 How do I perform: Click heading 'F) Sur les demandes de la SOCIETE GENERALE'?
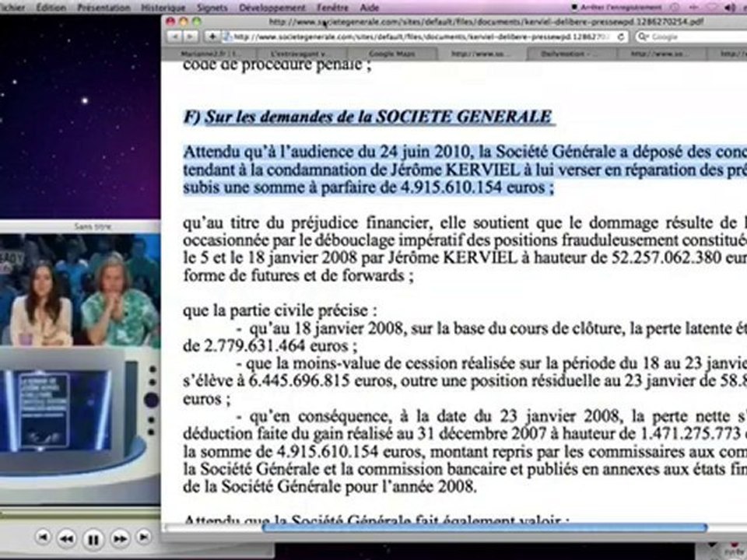click(x=367, y=117)
